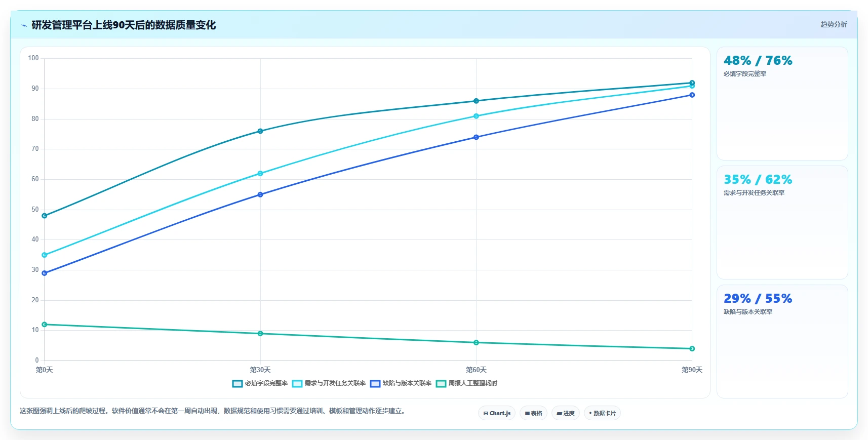Click the title 研发管理平台上线90天后的数据质量变化
Image resolution: width=868 pixels, height=440 pixels.
click(124, 25)
